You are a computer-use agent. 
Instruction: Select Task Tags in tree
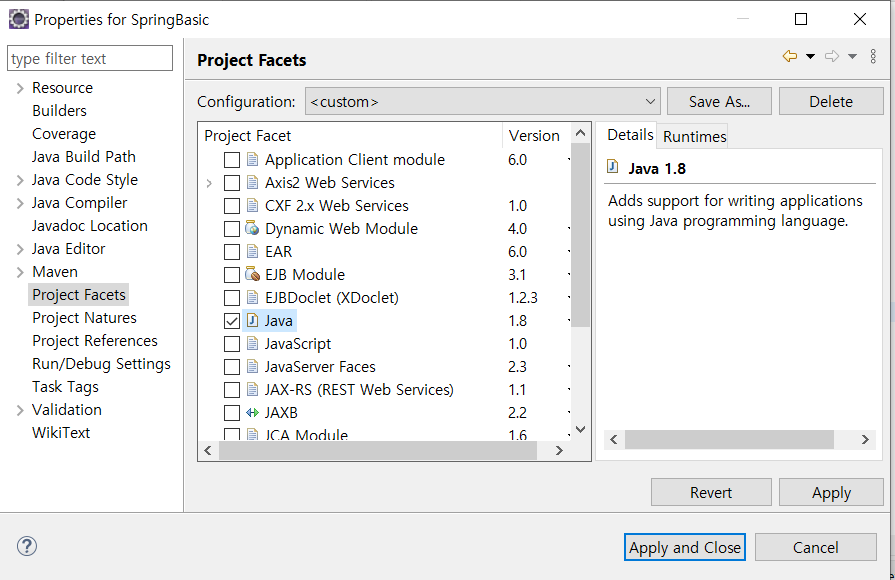click(x=65, y=386)
